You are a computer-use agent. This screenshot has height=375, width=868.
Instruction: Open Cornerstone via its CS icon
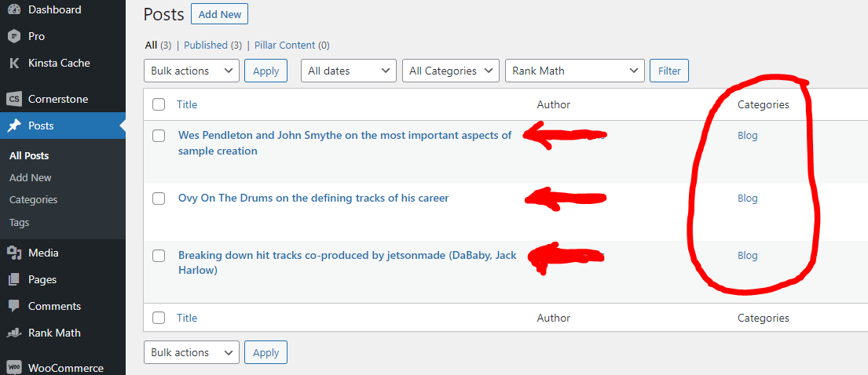[14, 99]
